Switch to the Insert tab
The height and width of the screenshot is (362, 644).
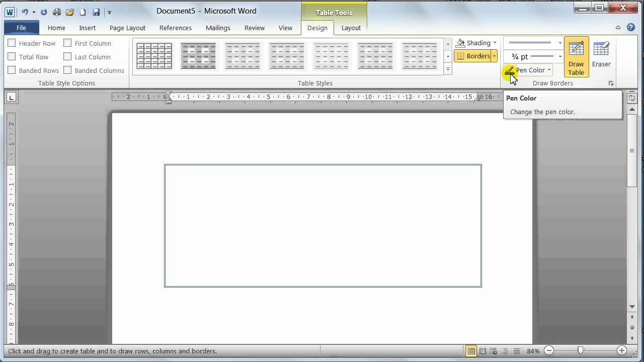click(88, 28)
